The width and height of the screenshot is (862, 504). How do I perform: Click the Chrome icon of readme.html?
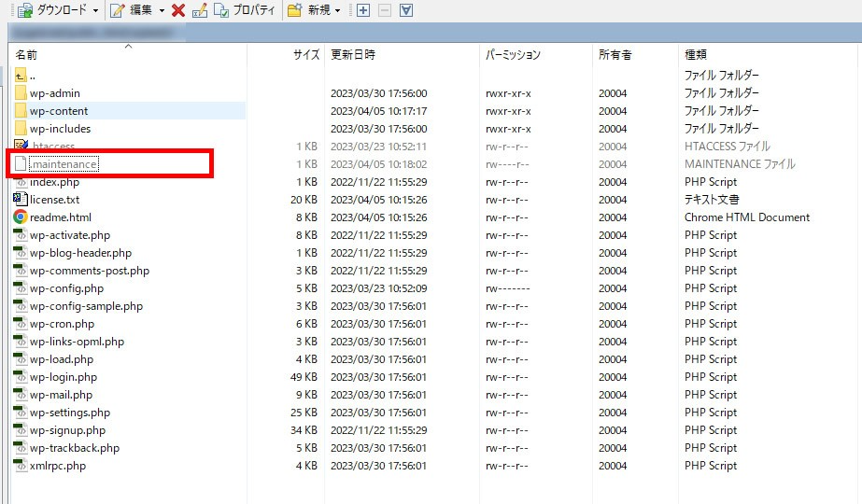coord(21,217)
